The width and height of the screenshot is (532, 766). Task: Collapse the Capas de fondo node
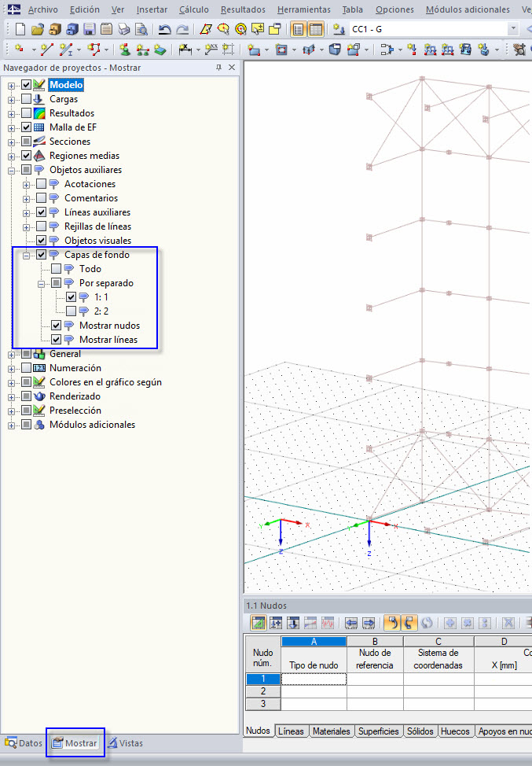pos(27,256)
